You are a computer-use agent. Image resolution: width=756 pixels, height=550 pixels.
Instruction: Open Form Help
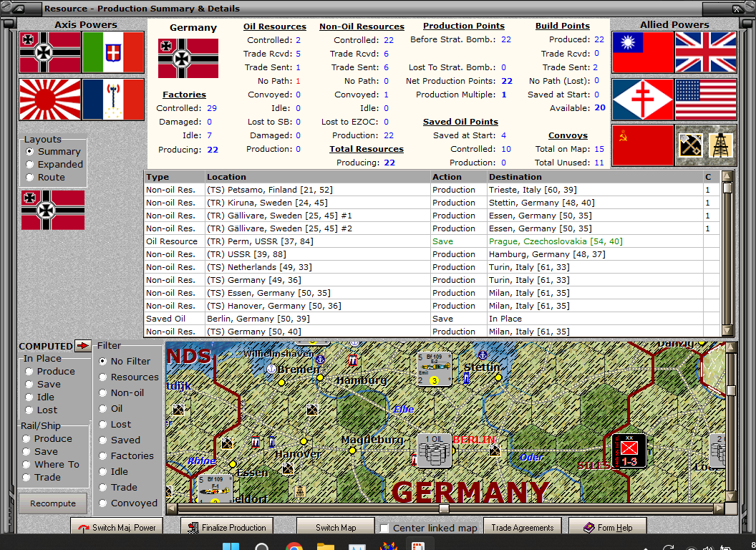point(608,527)
